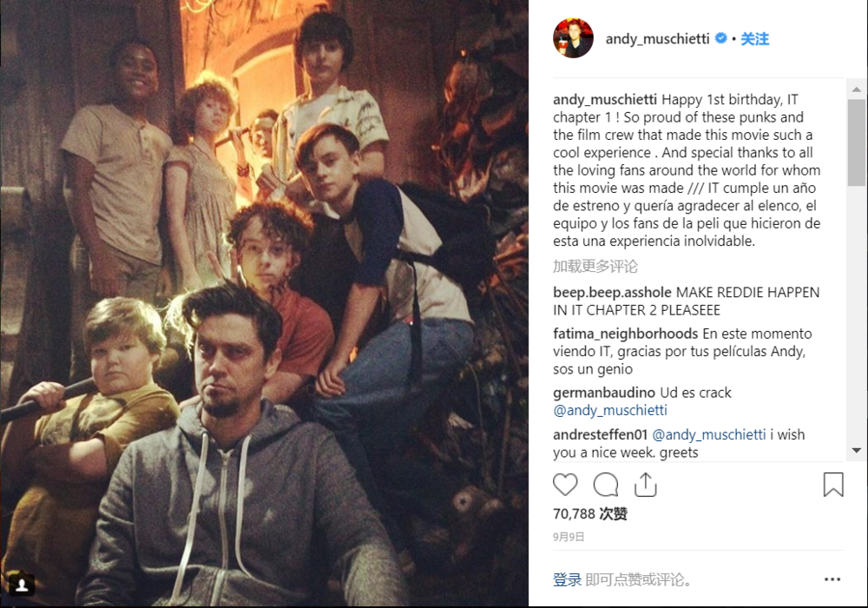
Task: Open the andy_muschietti username in the header
Action: [657, 39]
